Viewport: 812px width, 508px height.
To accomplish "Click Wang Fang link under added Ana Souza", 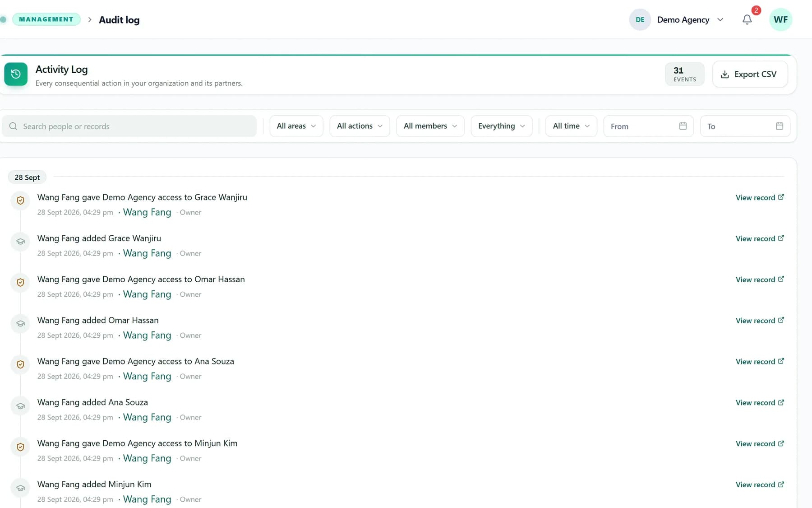I will point(147,417).
